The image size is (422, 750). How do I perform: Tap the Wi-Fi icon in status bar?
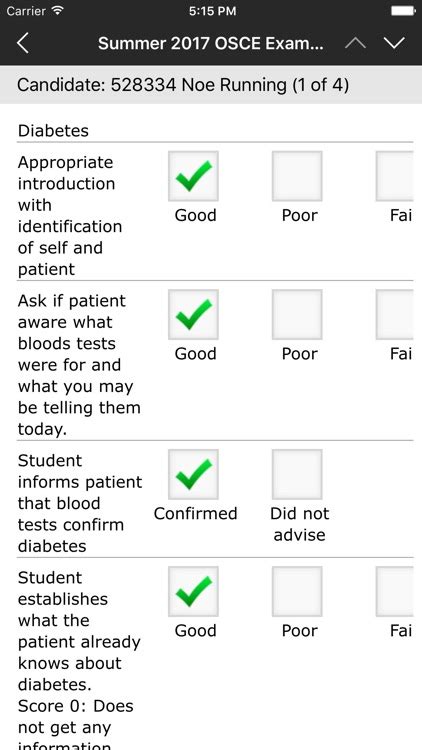[57, 11]
